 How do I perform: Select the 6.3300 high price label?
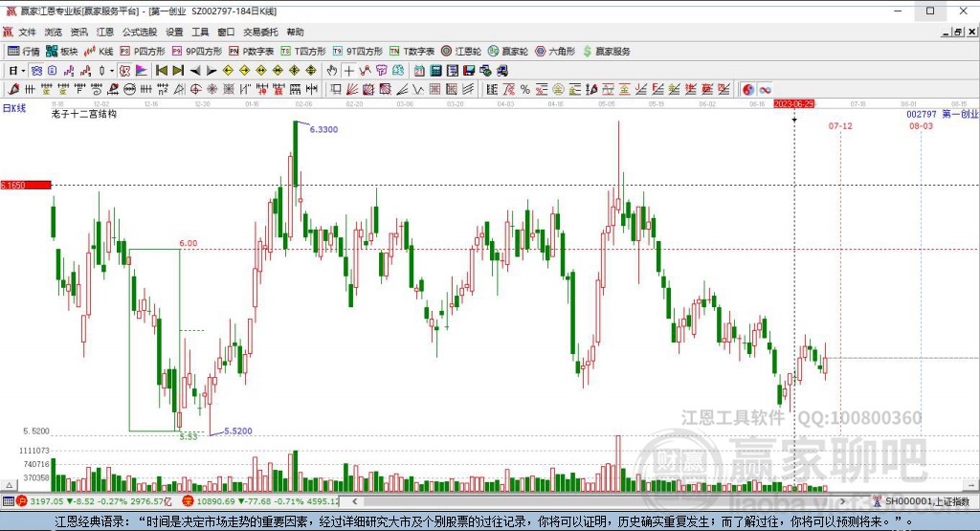pyautogui.click(x=323, y=129)
